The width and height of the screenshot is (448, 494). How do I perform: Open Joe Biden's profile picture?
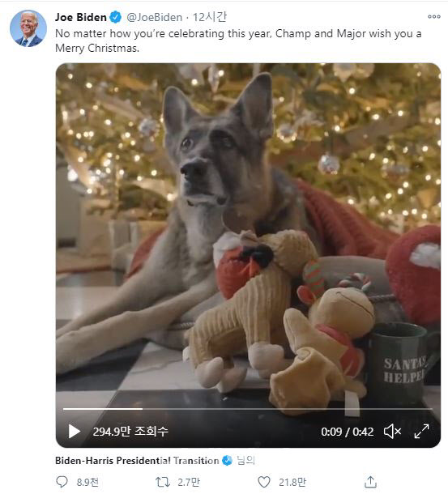click(28, 28)
